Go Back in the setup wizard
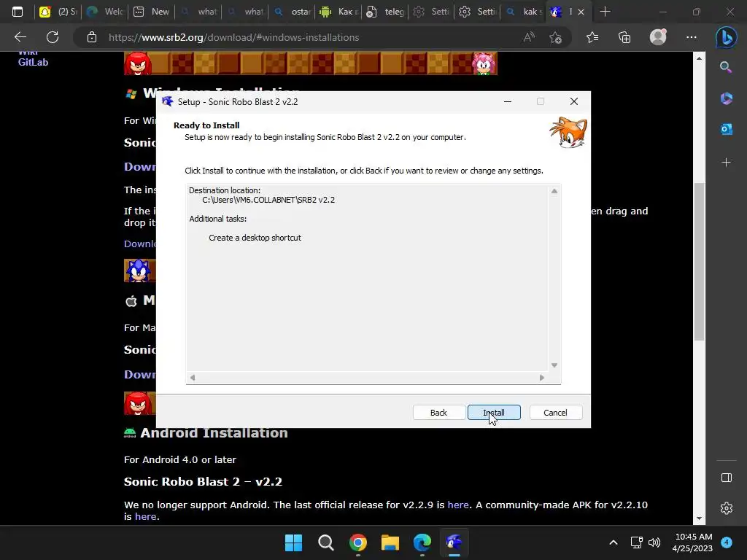Image resolution: width=747 pixels, height=560 pixels. (x=438, y=413)
